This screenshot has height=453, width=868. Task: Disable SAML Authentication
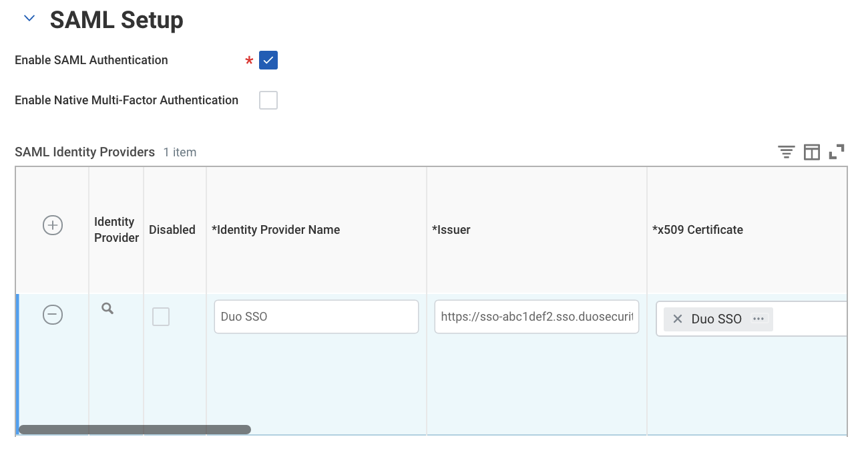pyautogui.click(x=268, y=60)
